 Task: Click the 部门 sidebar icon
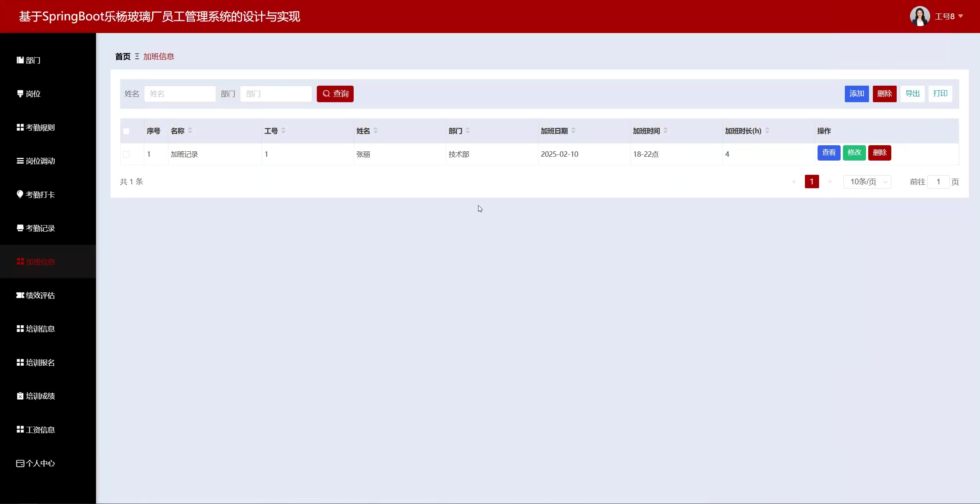tap(20, 60)
